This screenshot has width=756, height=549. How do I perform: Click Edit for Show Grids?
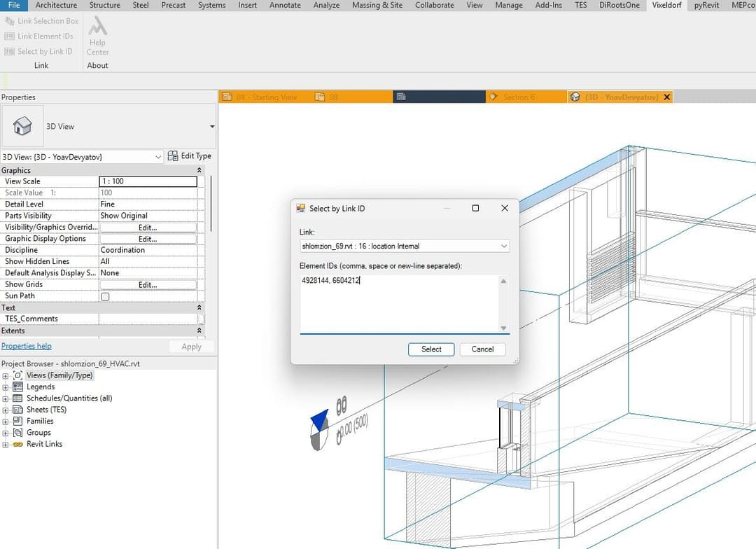coord(148,284)
